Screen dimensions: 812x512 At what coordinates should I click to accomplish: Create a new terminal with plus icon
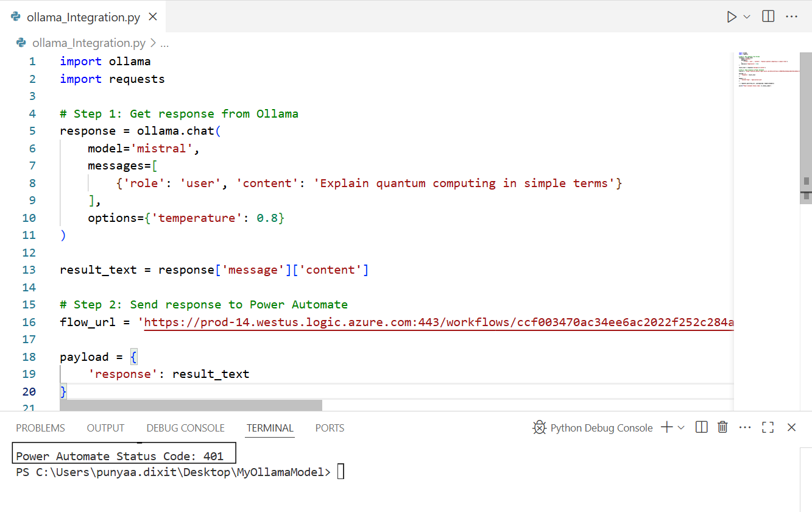pos(666,427)
